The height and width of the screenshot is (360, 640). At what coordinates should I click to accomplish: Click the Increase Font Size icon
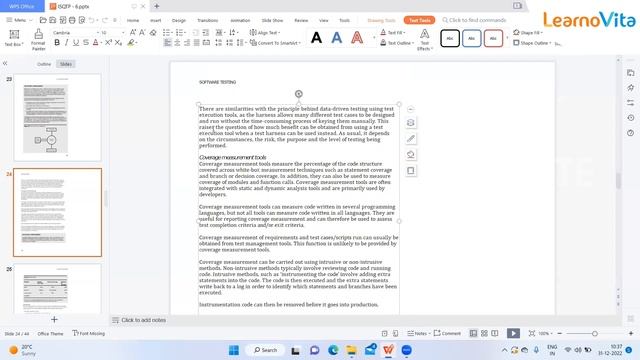tap(133, 32)
